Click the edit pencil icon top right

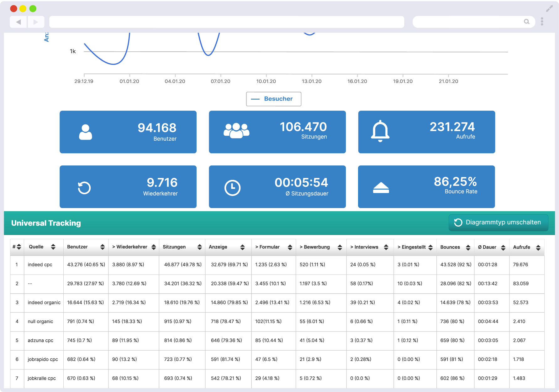coord(549,8)
